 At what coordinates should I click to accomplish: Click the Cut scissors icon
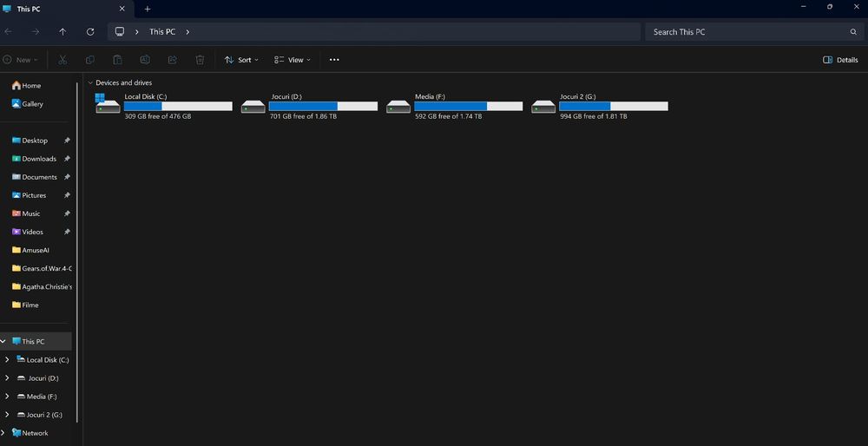[62, 60]
